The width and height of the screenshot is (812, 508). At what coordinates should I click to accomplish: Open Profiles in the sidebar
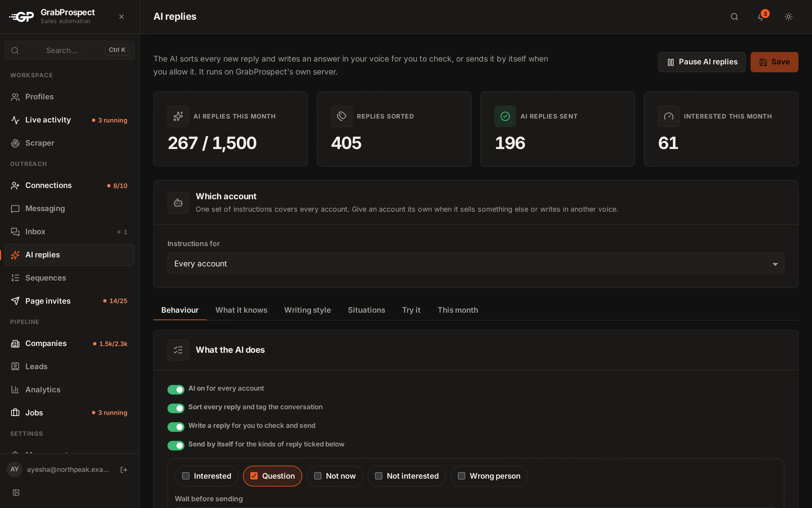tap(69, 97)
